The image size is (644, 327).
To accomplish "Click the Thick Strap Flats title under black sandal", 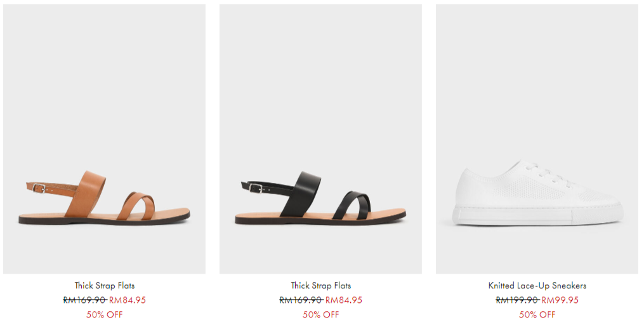I will (321, 286).
